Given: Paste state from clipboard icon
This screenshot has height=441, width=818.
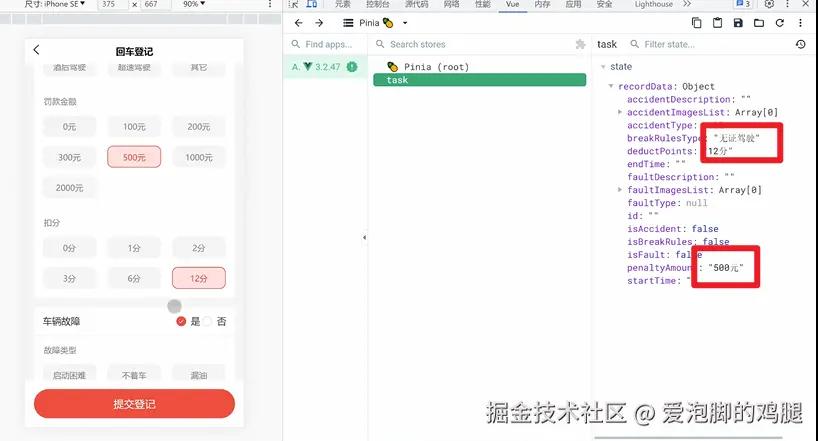Looking at the screenshot, I should tap(717, 23).
